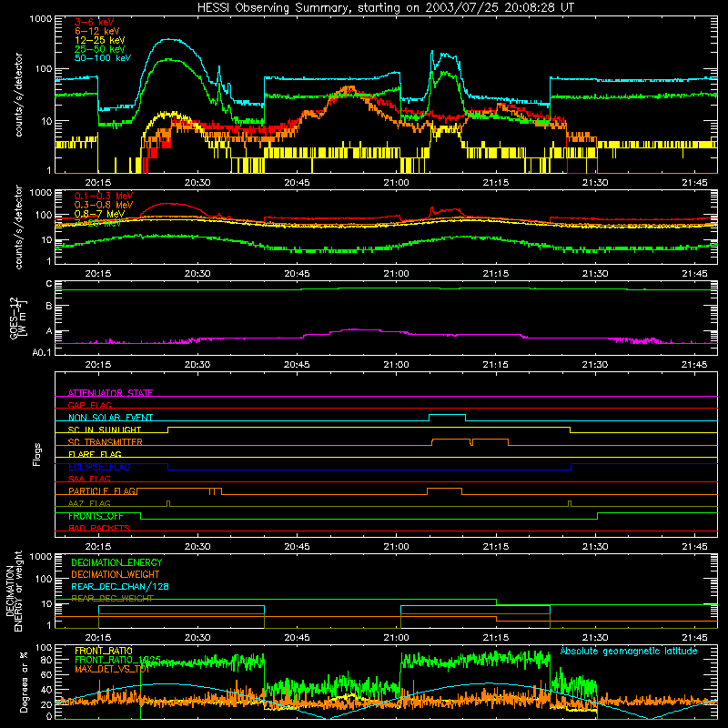Screen dimensions: 728x728
Task: Click the '20:45' tick under the keV panel
Action: (x=297, y=183)
